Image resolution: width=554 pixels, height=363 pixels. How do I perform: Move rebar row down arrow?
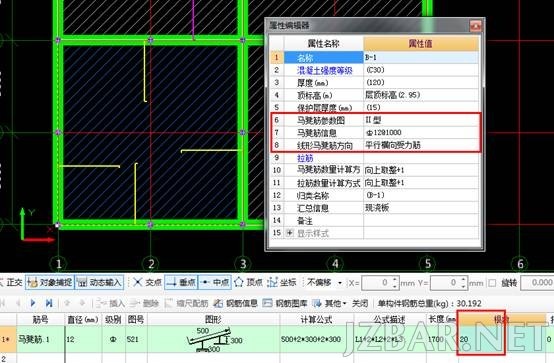coord(82,303)
